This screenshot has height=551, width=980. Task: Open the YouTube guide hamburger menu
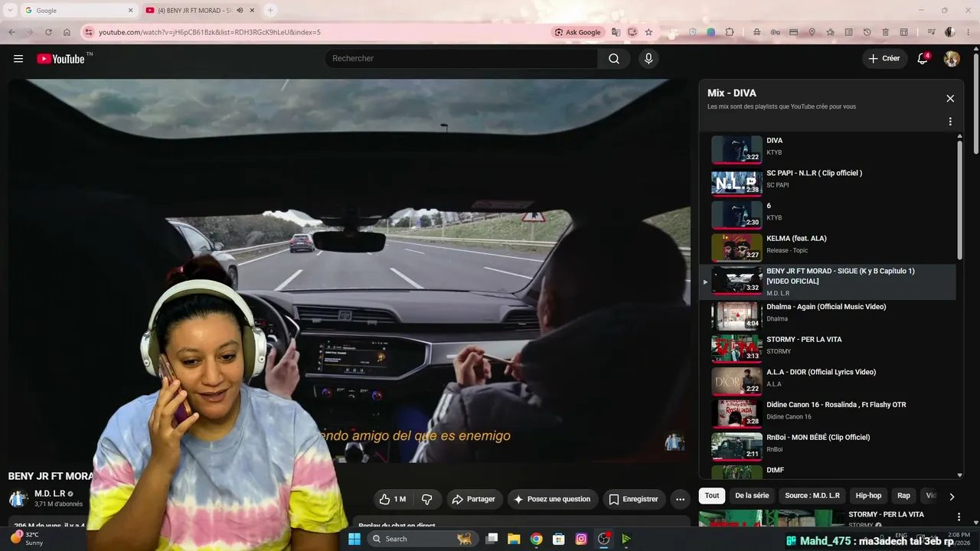(x=18, y=59)
